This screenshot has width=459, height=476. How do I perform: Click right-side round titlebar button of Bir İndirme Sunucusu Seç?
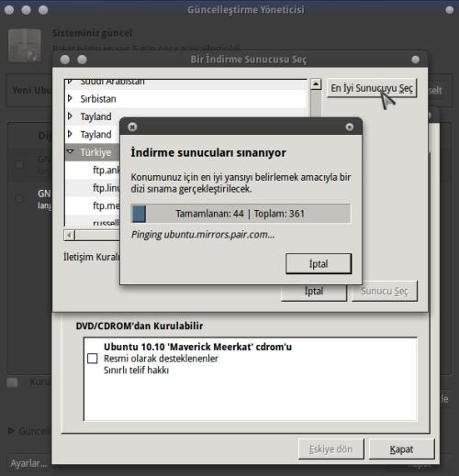pyautogui.click(x=415, y=60)
